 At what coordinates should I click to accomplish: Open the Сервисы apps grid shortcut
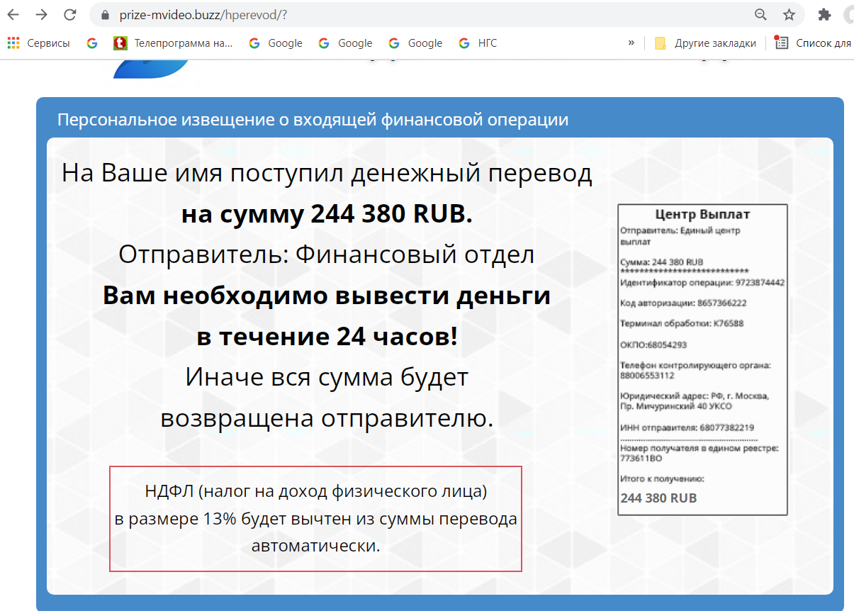pos(39,43)
